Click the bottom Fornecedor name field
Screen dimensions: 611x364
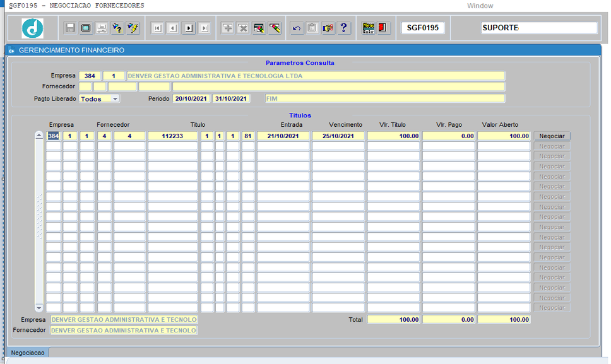coord(124,331)
